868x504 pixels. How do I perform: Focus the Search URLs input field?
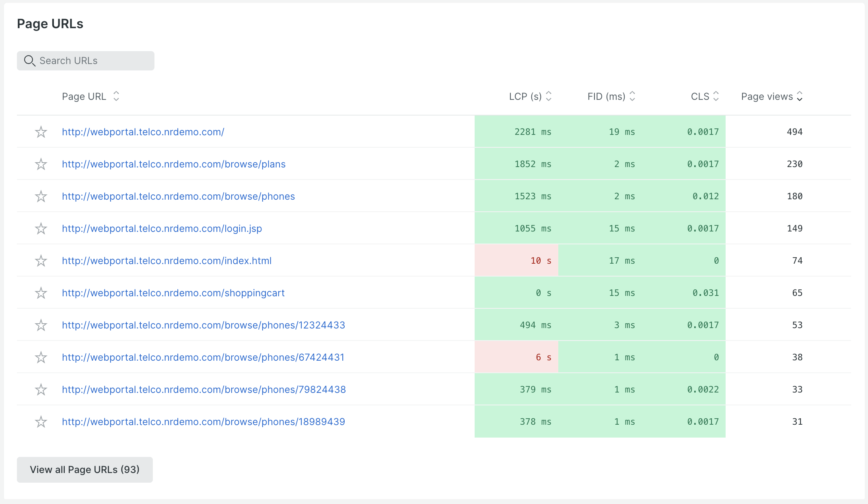tap(93, 61)
